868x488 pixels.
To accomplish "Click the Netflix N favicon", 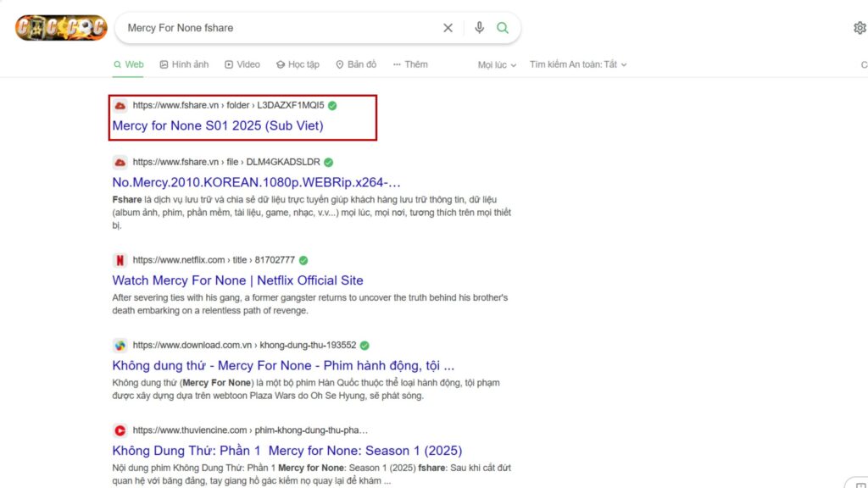I will [x=120, y=260].
